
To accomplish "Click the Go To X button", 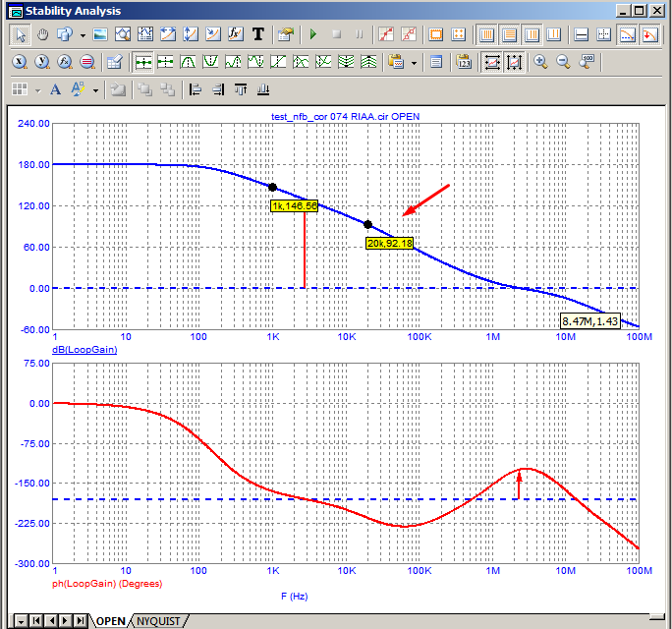I will point(20,62).
